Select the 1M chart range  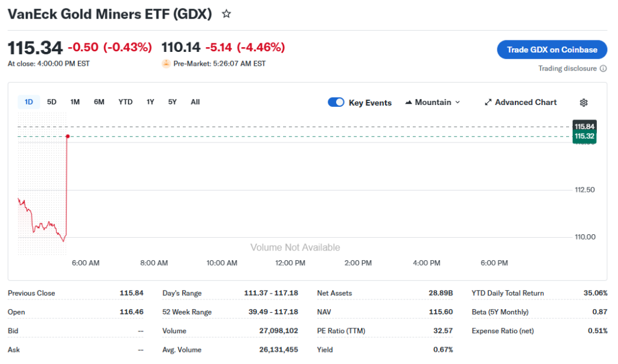[75, 102]
